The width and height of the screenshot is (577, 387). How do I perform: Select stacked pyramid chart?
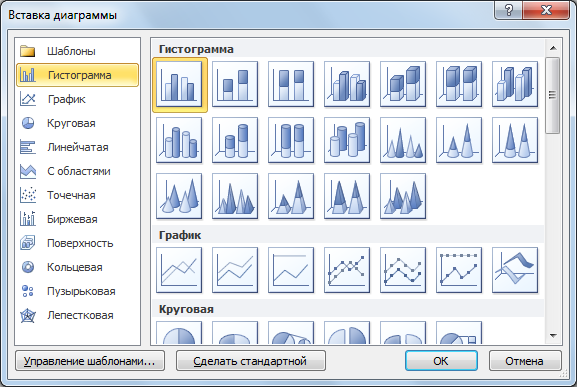pyautogui.click(x=291, y=196)
